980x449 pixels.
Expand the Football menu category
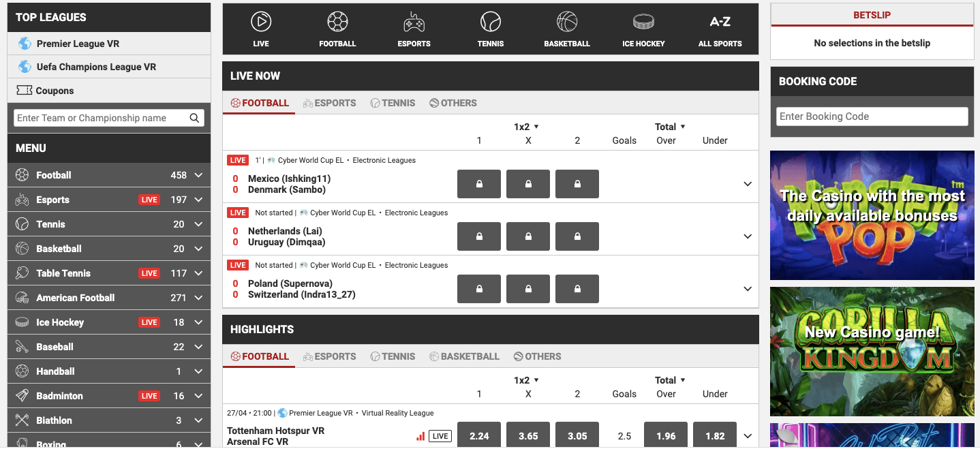pyautogui.click(x=198, y=175)
